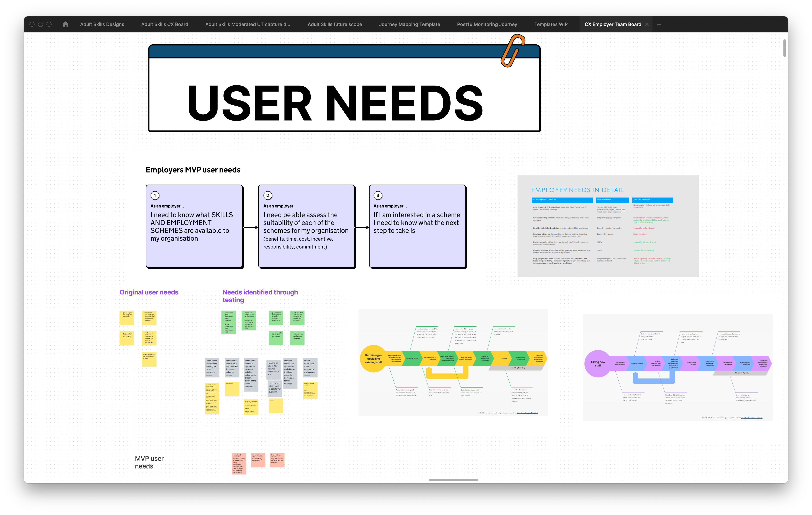Click the home icon in tab bar
Screen dimensions: 812x515
point(65,24)
